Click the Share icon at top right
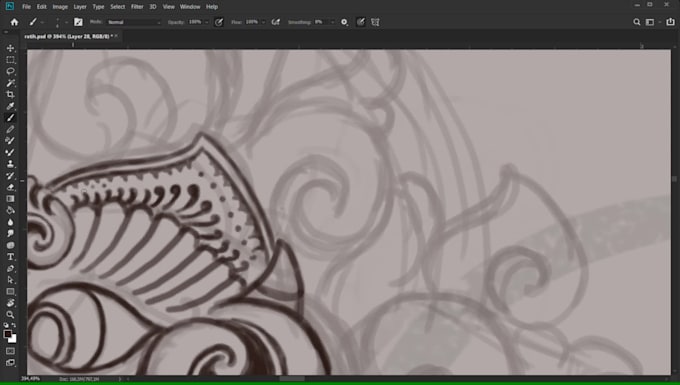Screen dimensions: 680x385 click(x=670, y=22)
